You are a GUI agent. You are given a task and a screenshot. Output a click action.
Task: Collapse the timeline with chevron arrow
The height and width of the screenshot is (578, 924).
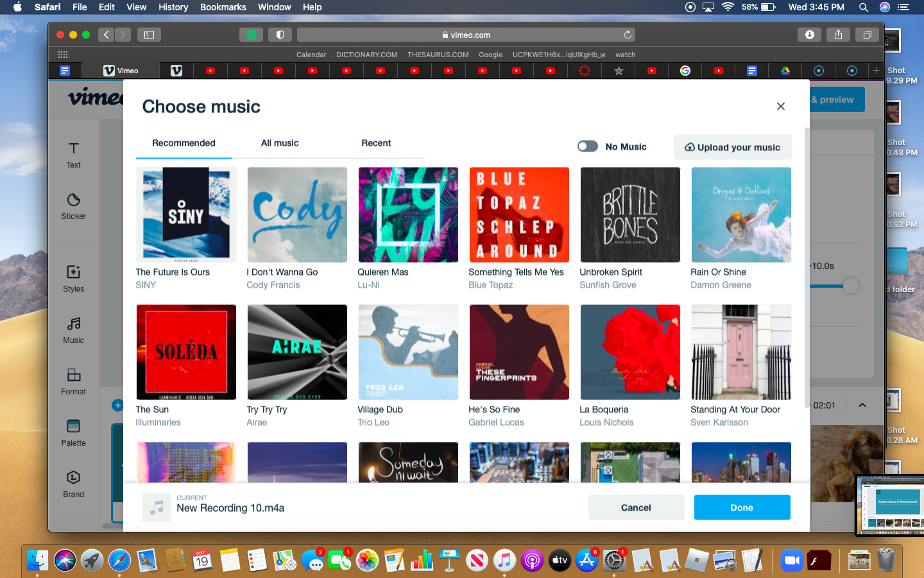(862, 405)
